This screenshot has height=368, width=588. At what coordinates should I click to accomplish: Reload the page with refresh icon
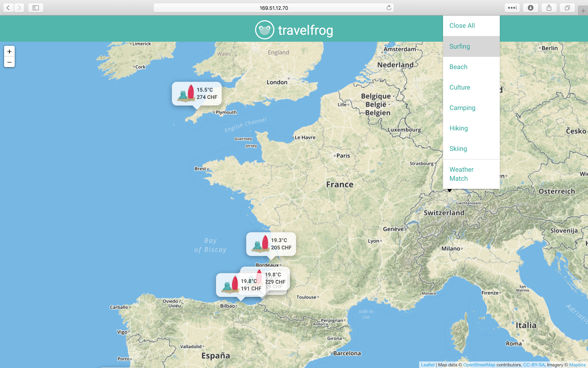coord(389,8)
